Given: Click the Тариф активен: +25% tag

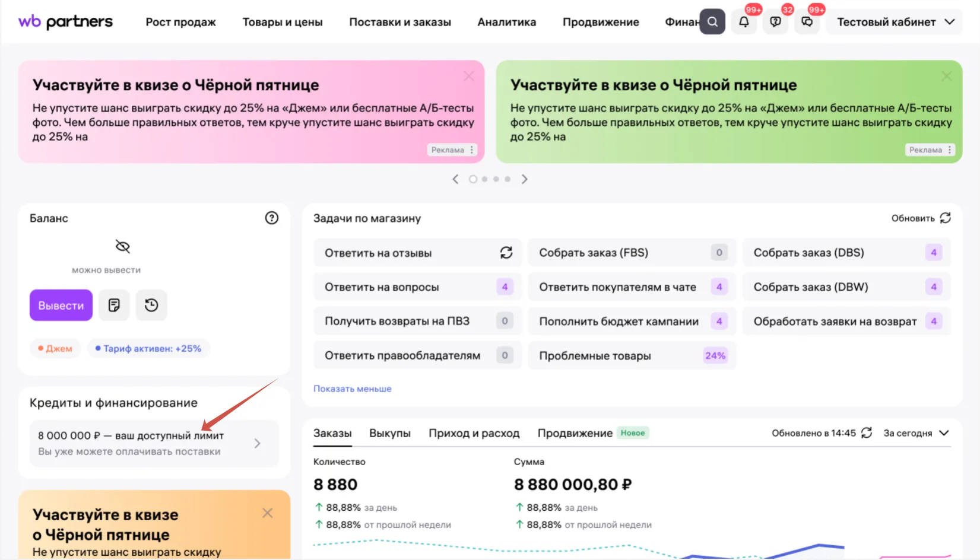Looking at the screenshot, I should 148,348.
